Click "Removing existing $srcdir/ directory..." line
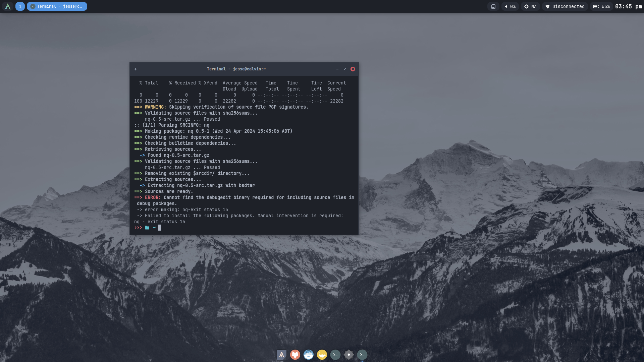Screen dimensions: 644x362 pos(197,174)
